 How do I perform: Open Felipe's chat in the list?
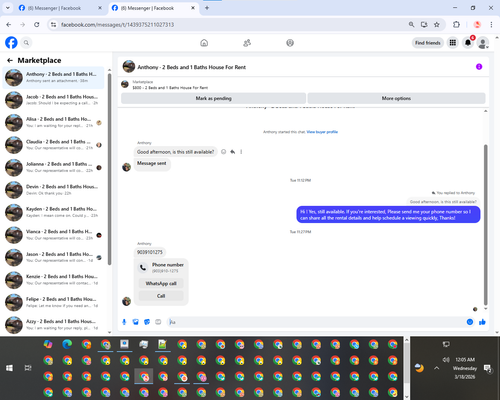53,302
